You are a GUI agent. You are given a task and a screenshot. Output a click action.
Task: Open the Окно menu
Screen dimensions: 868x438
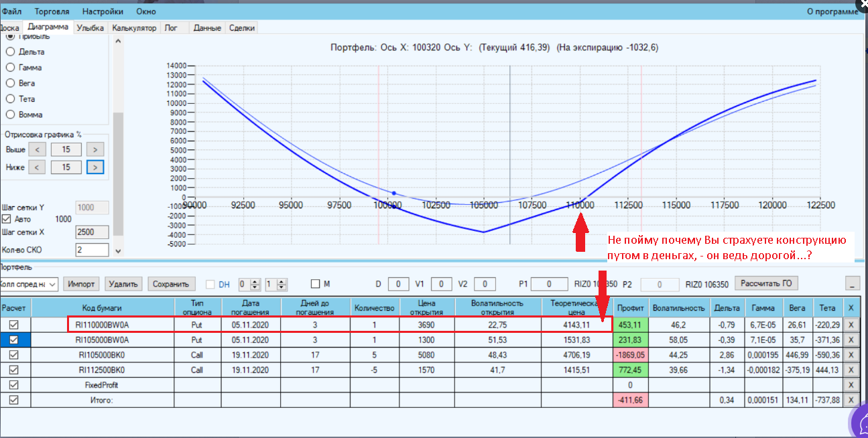point(146,11)
